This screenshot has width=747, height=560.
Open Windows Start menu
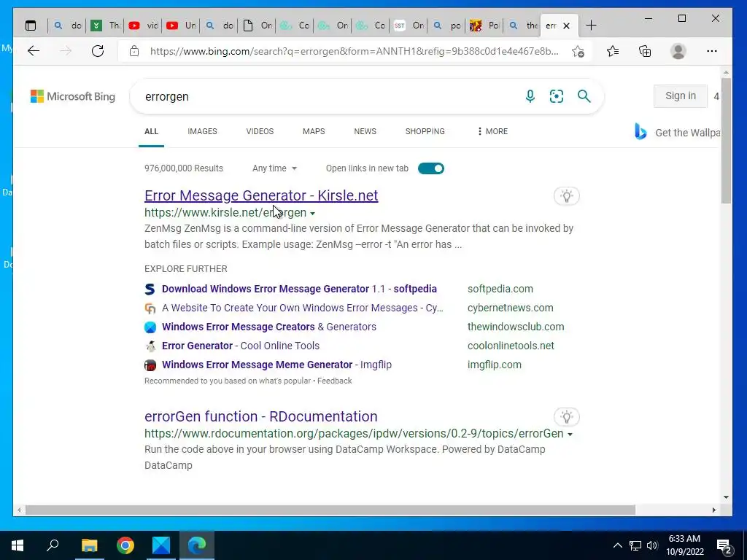point(18,545)
